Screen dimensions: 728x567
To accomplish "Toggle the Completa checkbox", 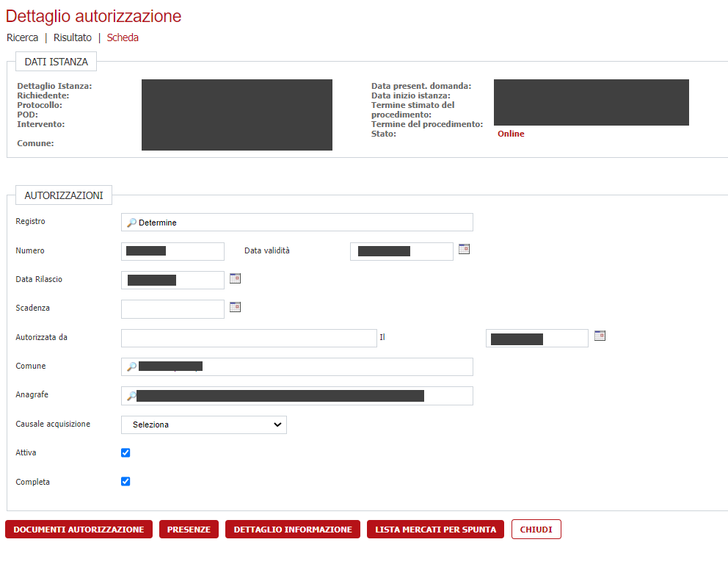I will pyautogui.click(x=125, y=482).
